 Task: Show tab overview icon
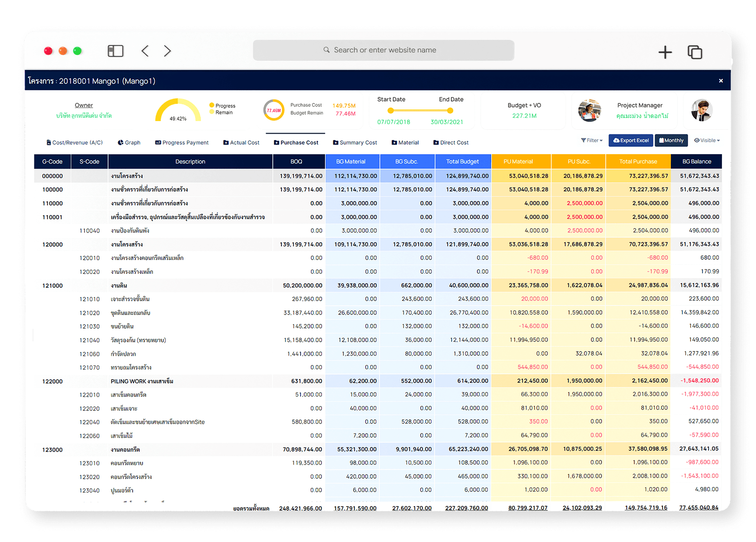click(695, 52)
